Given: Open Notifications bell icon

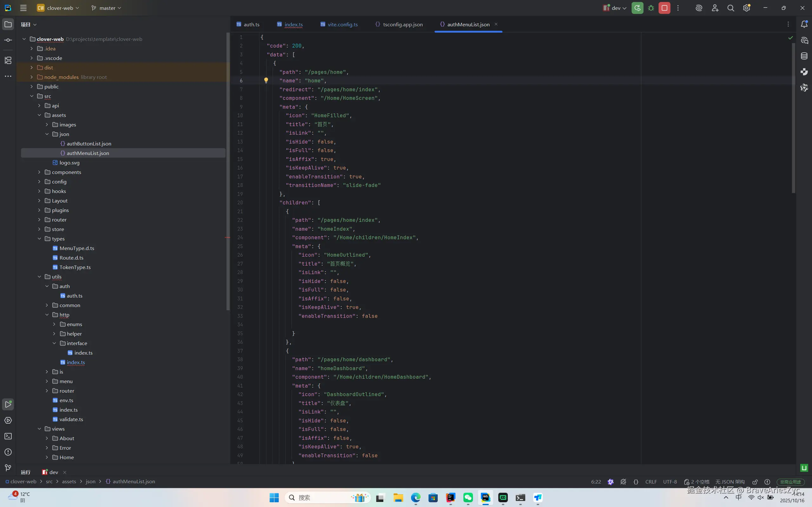Looking at the screenshot, I should tap(804, 24).
